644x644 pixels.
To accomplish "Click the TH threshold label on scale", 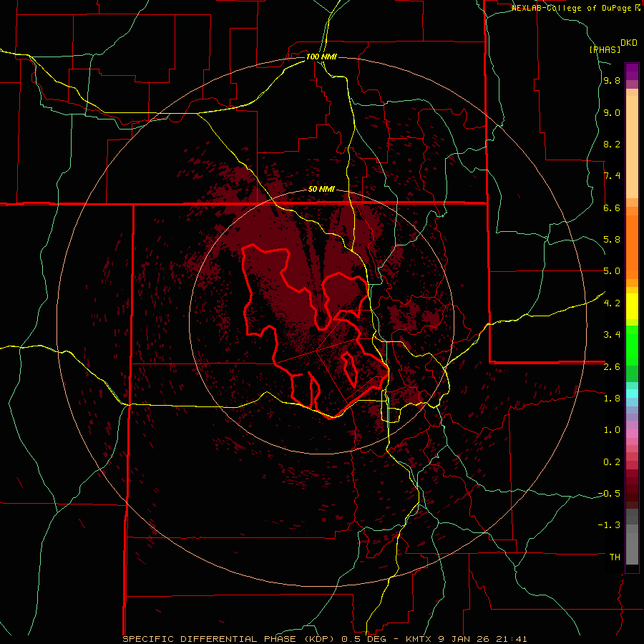I will coord(615,557).
